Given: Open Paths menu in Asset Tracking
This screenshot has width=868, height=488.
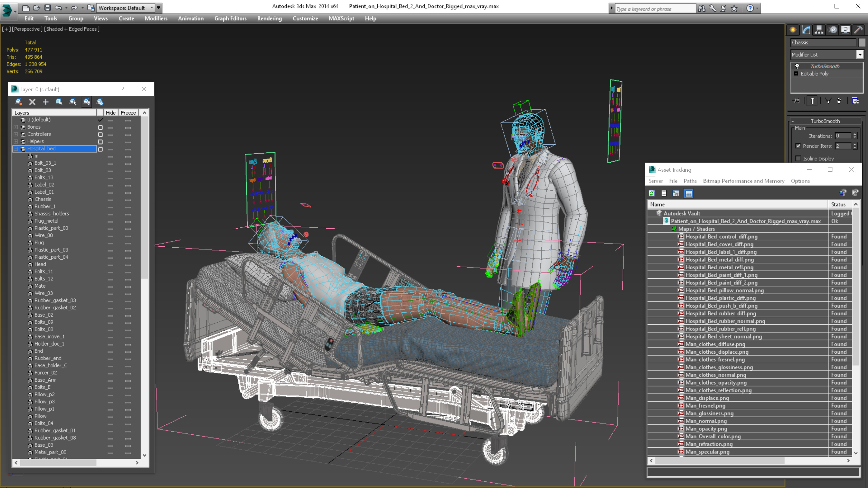Looking at the screenshot, I should click(x=690, y=181).
